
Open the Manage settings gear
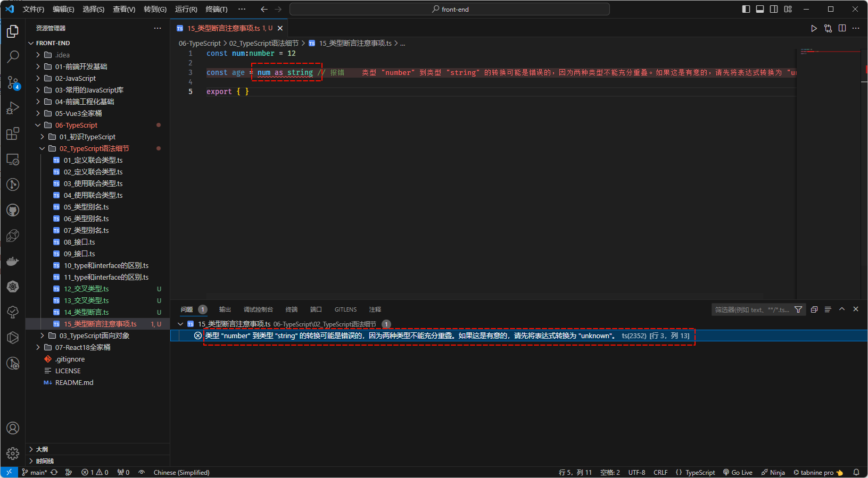tap(13, 453)
